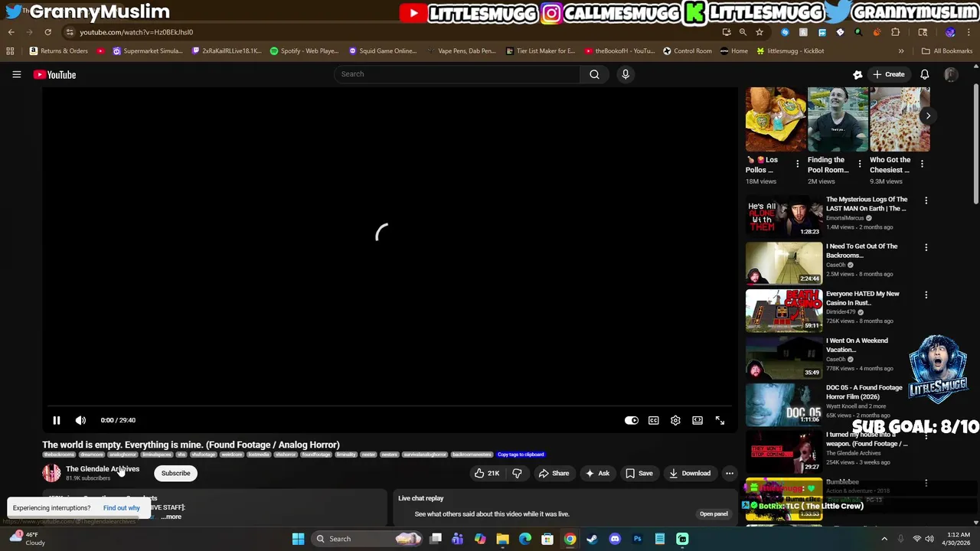Focus the YouTube search field
Viewport: 980px width, 551px height.
click(458, 74)
